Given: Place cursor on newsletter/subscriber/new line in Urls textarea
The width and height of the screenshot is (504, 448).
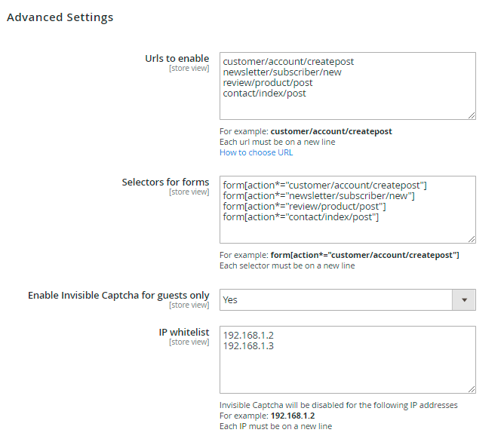Looking at the screenshot, I should 284,72.
